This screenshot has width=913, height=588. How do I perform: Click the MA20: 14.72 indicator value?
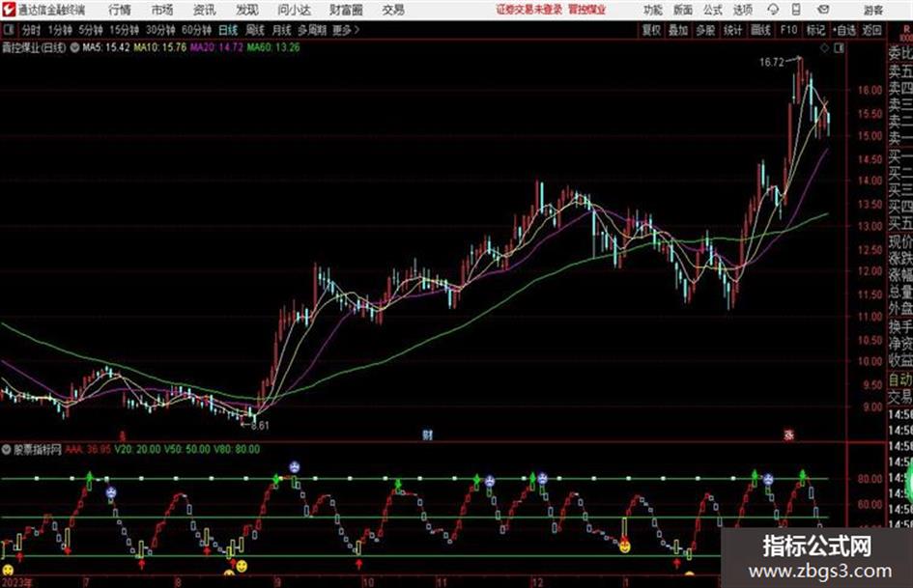[216, 47]
